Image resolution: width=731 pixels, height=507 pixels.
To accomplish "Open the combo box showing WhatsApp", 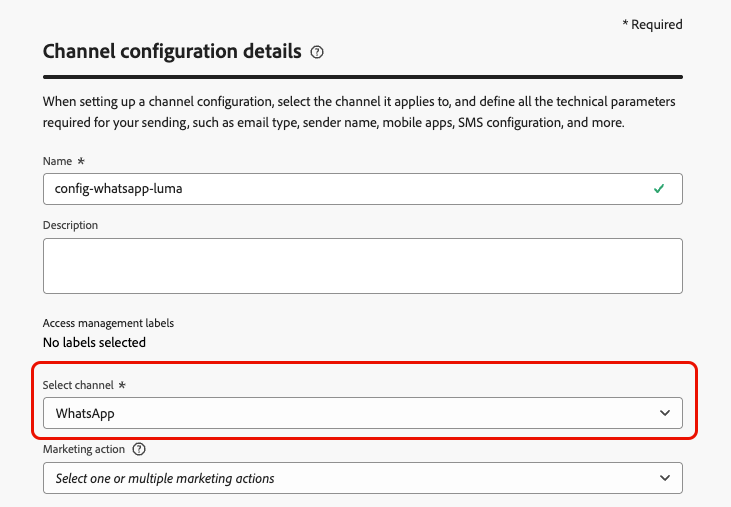I will [x=350, y=413].
